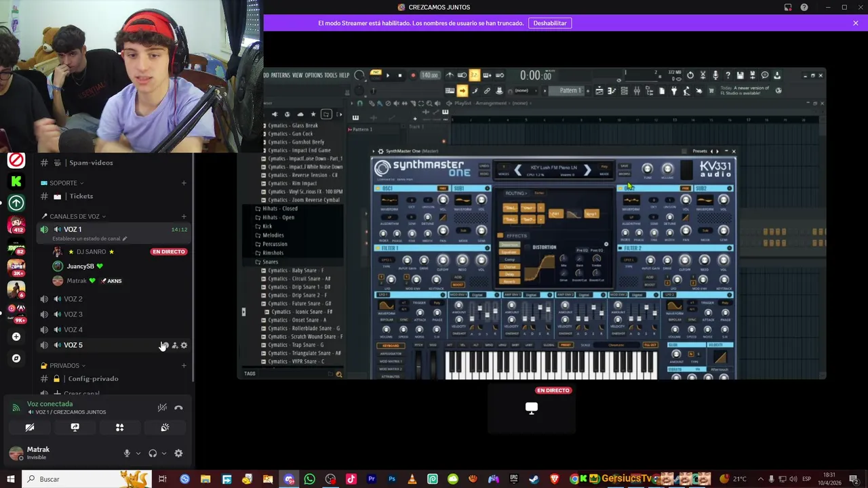Collapse the CANALES DE VOZ category

tap(73, 216)
